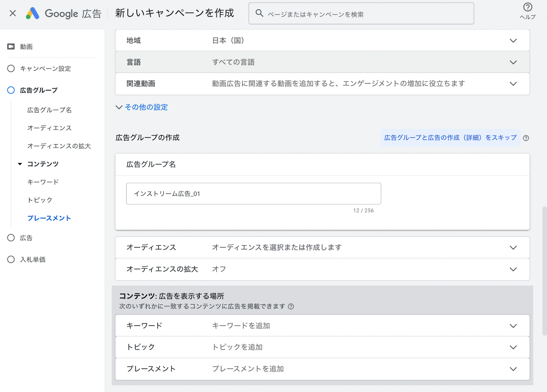Viewport: 547px width, 392px height.
Task: Open 入札単価 section in sidebar
Action: pyautogui.click(x=33, y=260)
